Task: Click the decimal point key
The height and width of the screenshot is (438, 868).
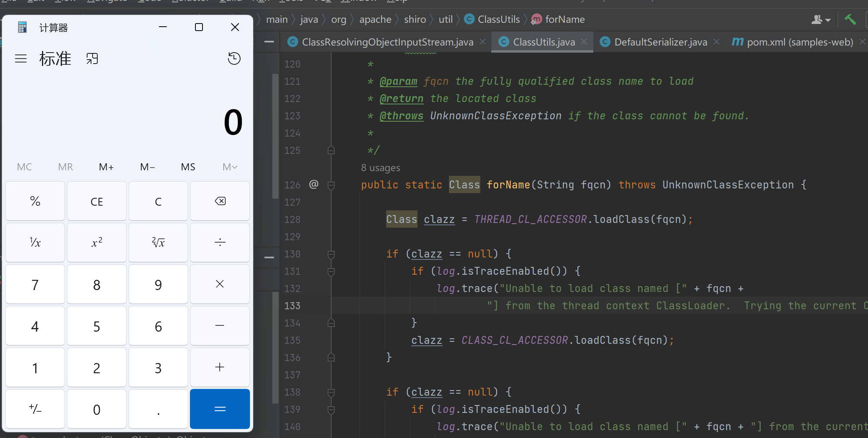Action: [x=159, y=409]
